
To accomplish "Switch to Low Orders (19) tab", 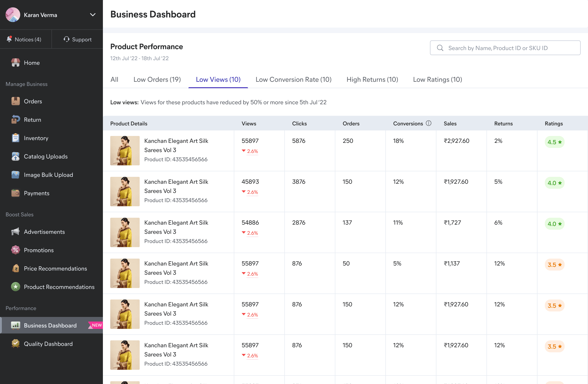I will point(157,79).
